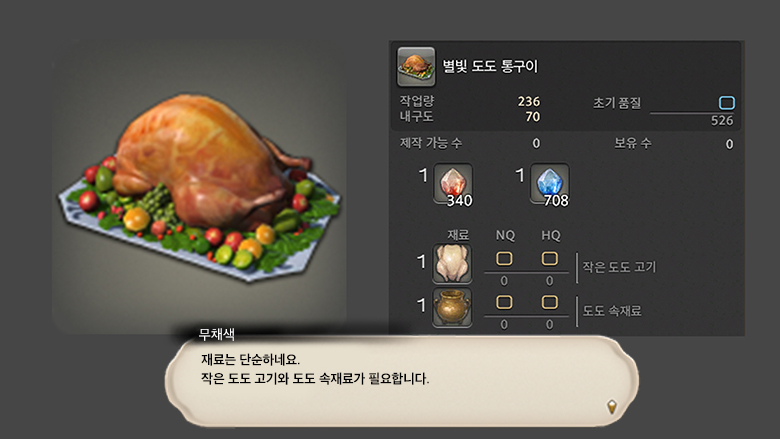
Task: Select the blue water crystal icon
Action: click(x=550, y=183)
